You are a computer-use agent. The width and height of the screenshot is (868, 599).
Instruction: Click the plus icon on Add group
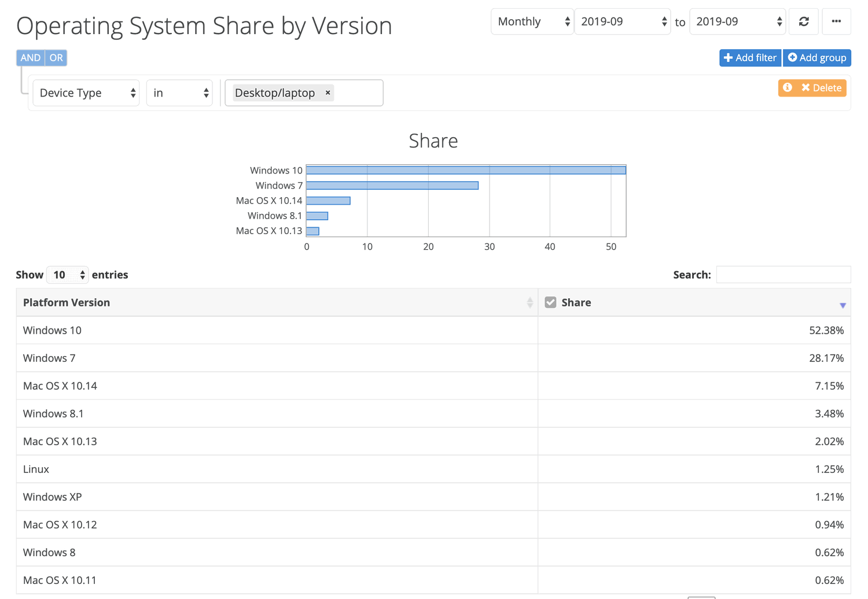pyautogui.click(x=793, y=58)
